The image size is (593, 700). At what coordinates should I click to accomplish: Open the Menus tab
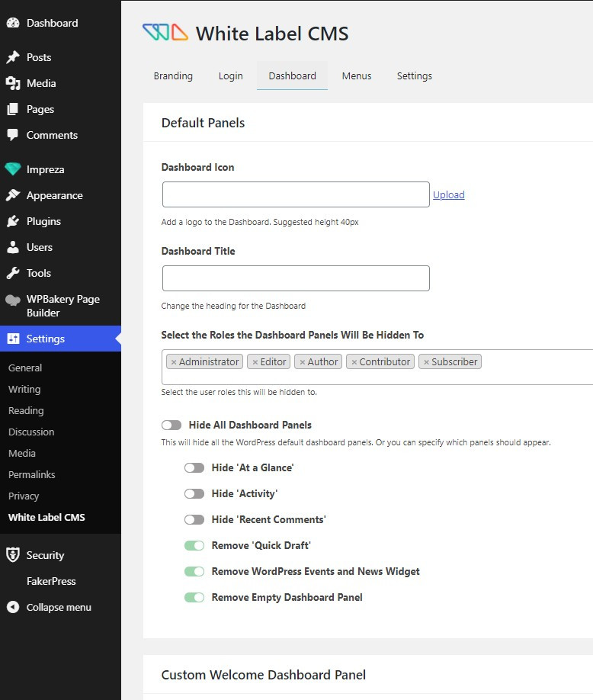point(357,75)
